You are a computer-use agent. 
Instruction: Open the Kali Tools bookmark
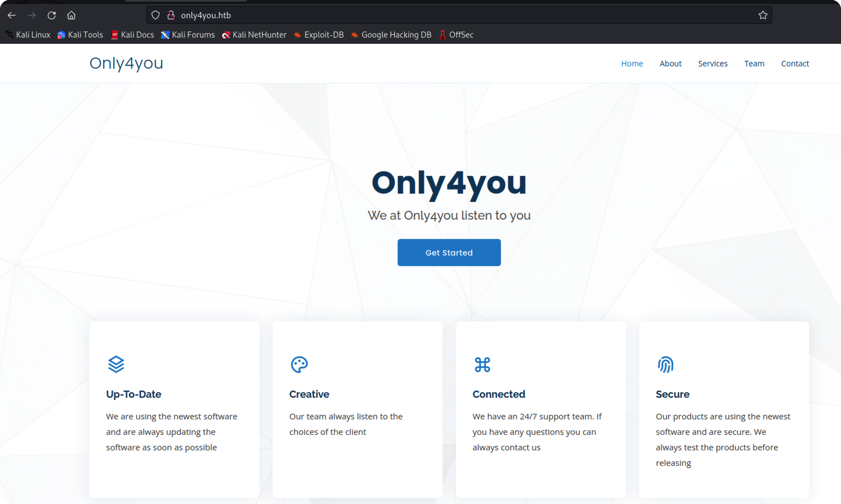(x=81, y=35)
